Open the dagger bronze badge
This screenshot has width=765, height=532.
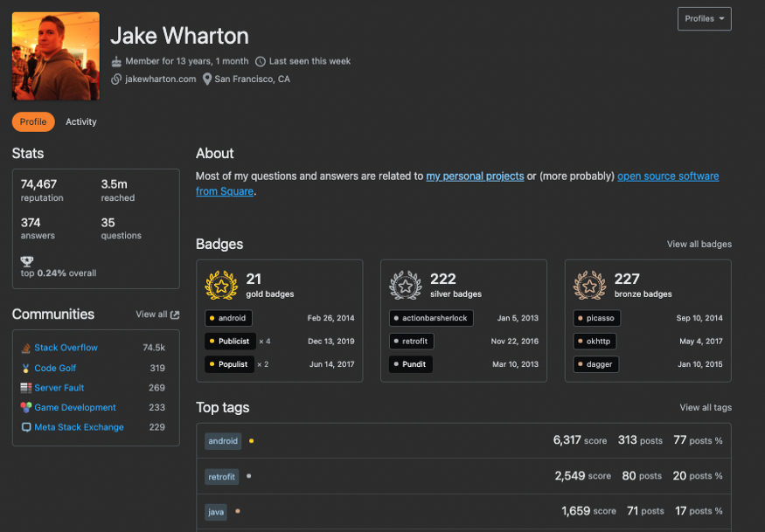point(595,364)
